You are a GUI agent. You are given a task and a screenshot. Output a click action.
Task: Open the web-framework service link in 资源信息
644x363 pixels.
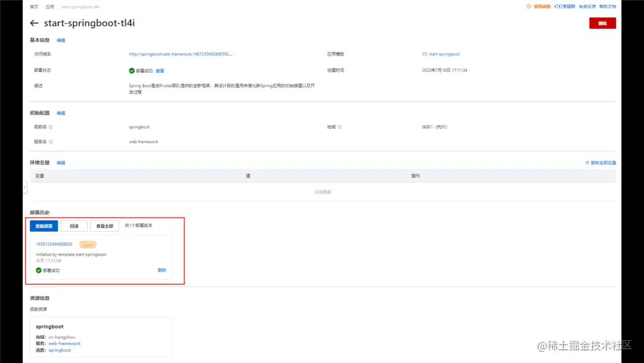(64, 344)
